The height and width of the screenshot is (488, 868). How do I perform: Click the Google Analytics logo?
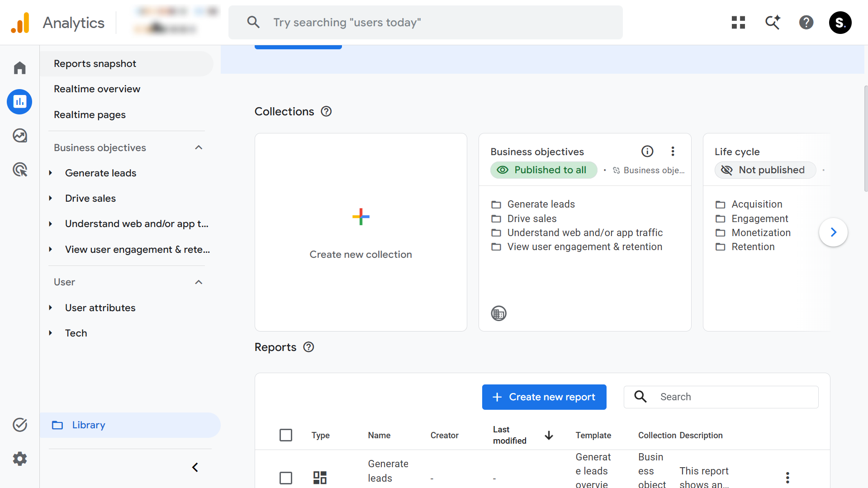click(20, 23)
